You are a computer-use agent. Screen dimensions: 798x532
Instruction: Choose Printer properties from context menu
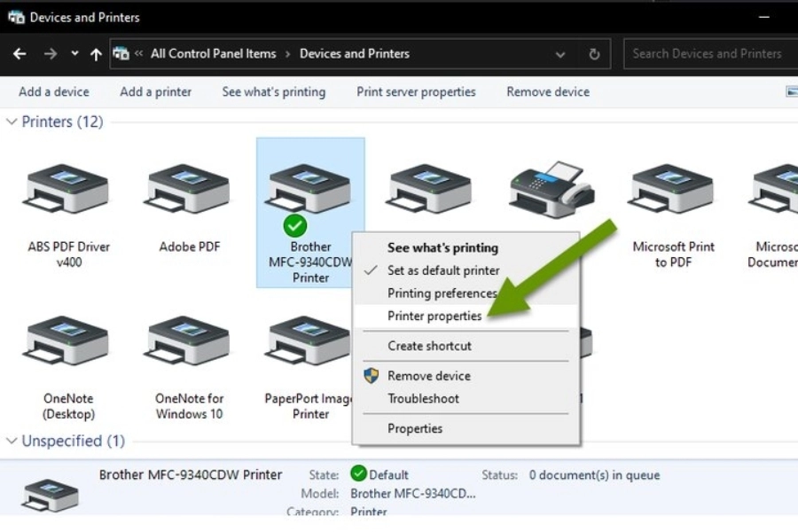point(434,316)
